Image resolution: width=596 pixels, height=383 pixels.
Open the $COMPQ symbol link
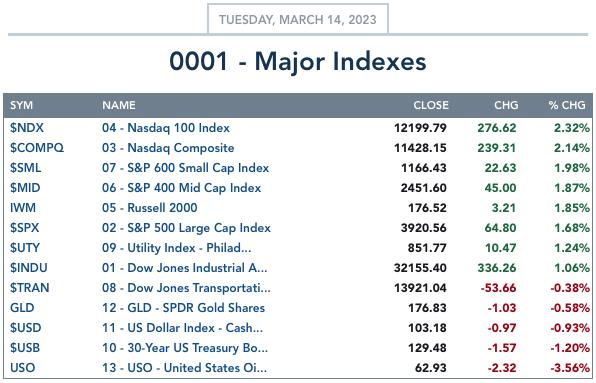click(37, 148)
